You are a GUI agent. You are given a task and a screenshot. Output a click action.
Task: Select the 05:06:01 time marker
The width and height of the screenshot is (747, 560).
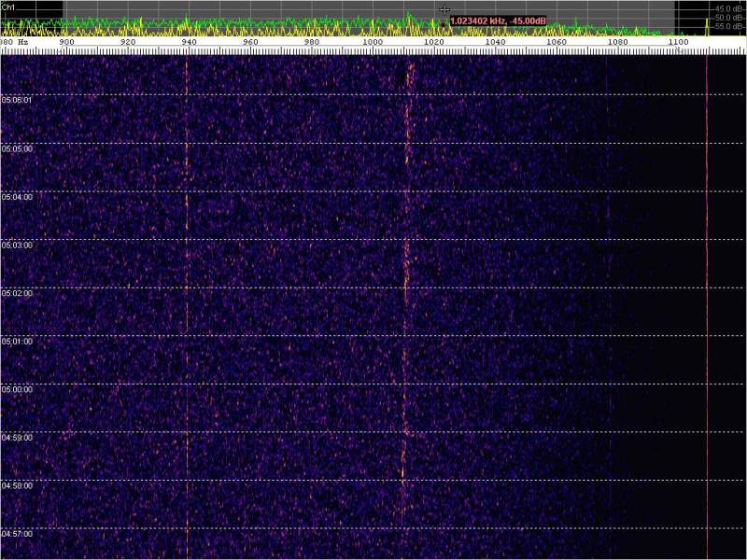tap(17, 100)
